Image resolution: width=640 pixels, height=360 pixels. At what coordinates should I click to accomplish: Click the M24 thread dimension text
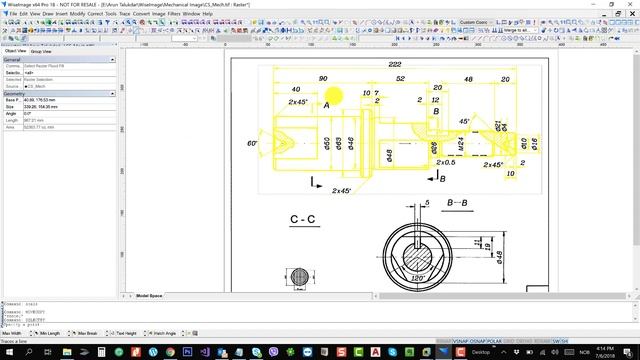461,144
